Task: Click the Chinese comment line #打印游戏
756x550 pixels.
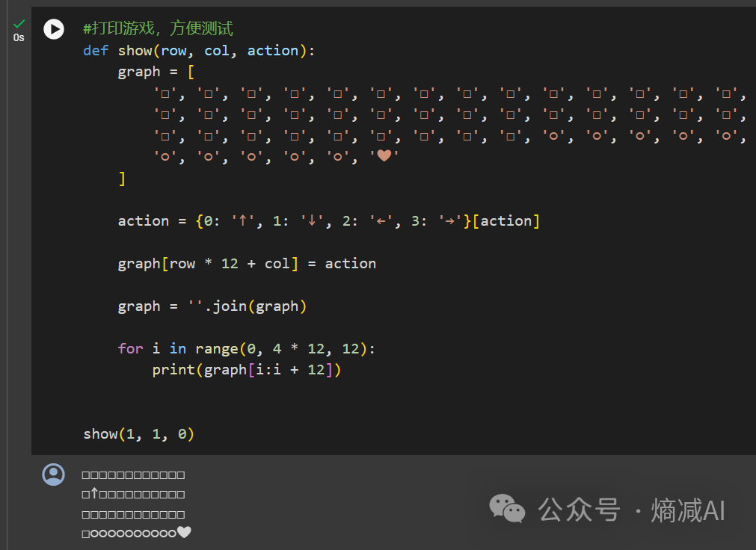Action: (158, 28)
